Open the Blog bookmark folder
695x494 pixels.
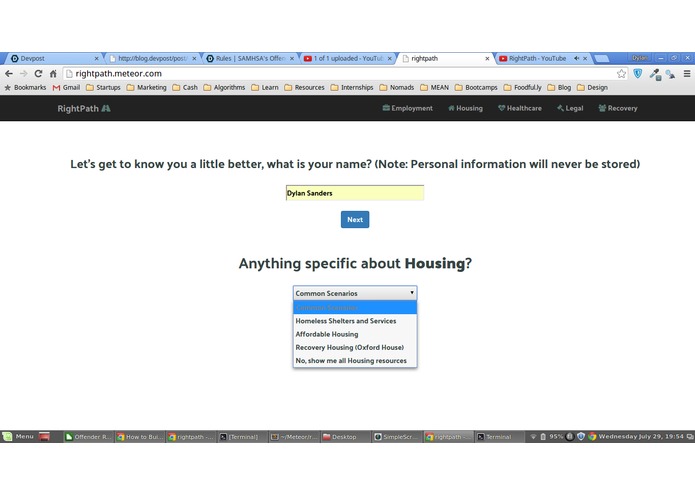[559, 87]
